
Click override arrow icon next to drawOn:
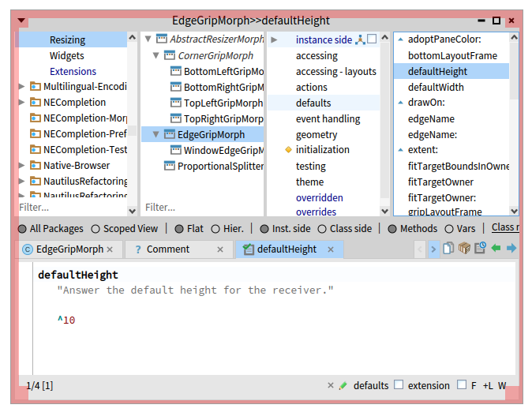click(401, 103)
